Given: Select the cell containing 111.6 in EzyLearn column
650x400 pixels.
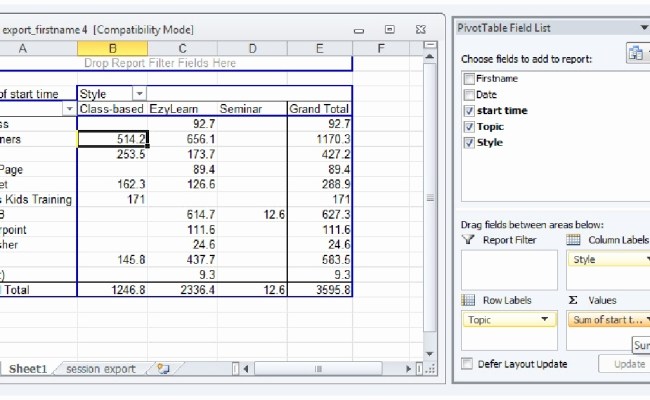Looking at the screenshot, I should click(182, 229).
